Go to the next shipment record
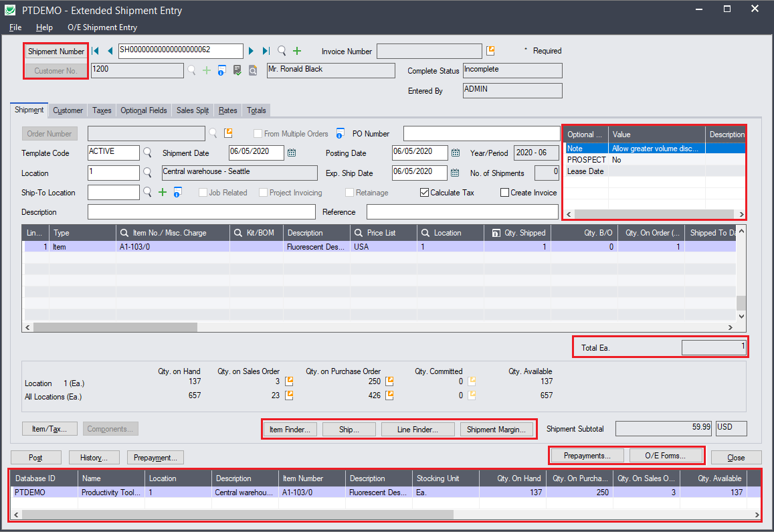The width and height of the screenshot is (774, 532). point(252,51)
